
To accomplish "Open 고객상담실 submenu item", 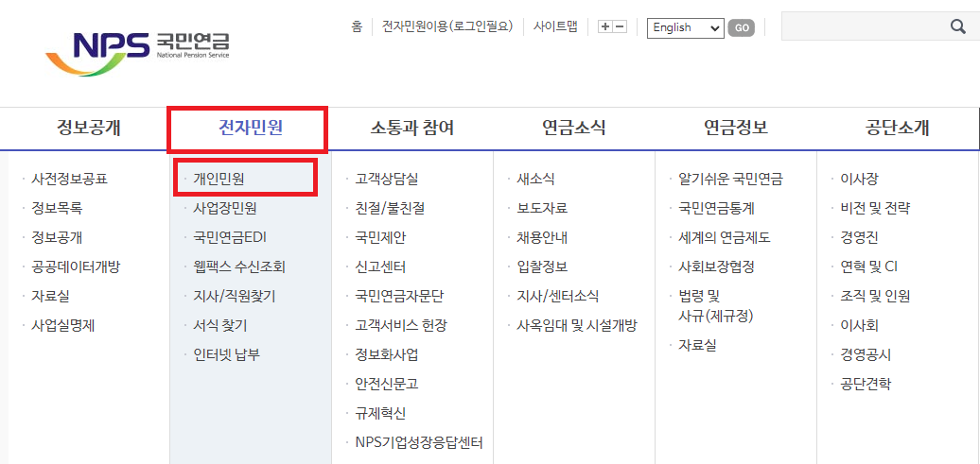I will pyautogui.click(x=387, y=180).
